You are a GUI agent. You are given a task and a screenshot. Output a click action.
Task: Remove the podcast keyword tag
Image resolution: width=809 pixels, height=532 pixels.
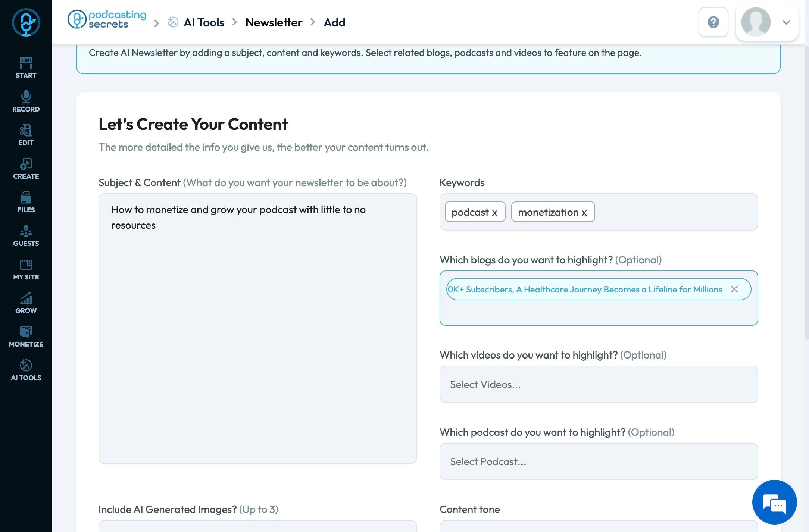tap(494, 212)
